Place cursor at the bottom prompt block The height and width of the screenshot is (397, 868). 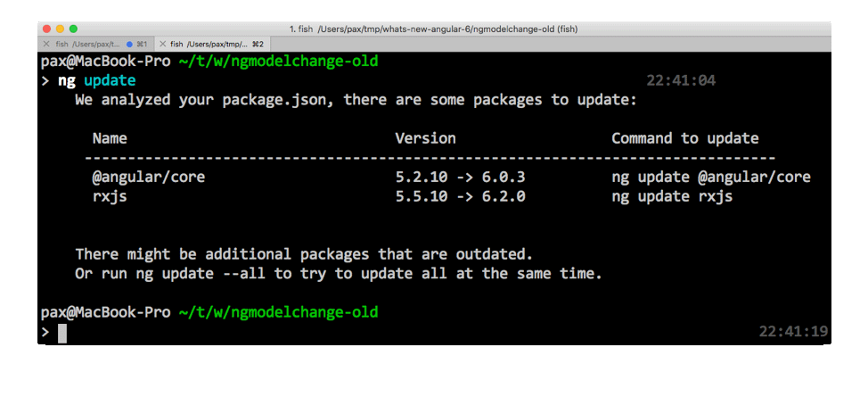(x=62, y=334)
